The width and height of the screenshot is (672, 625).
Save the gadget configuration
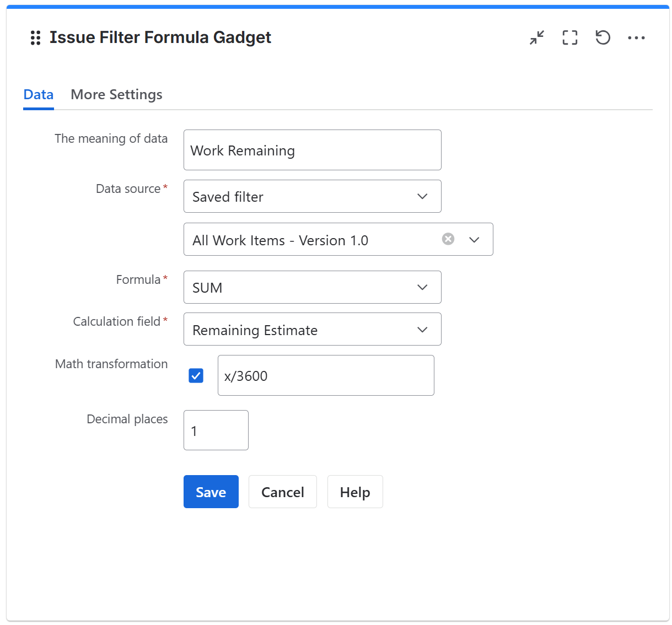(x=211, y=492)
